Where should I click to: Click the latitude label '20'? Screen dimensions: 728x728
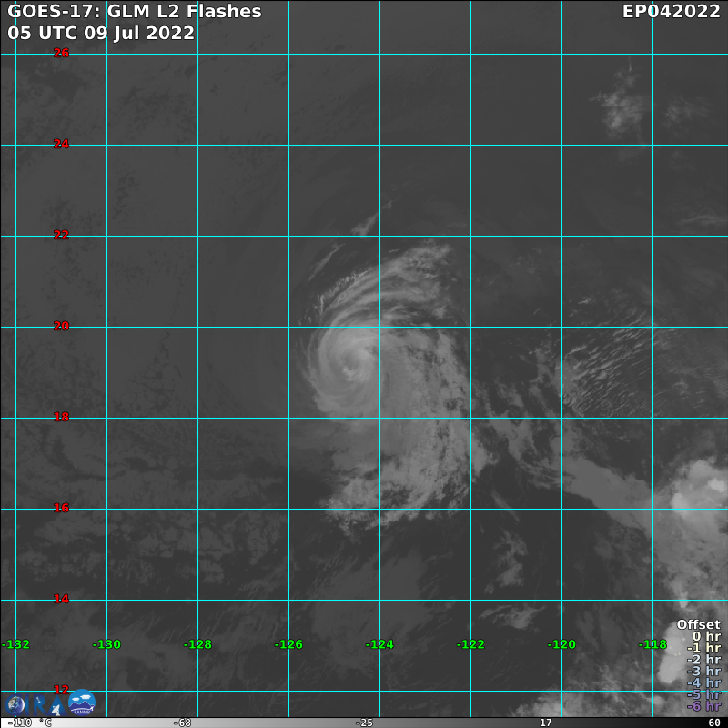point(61,326)
